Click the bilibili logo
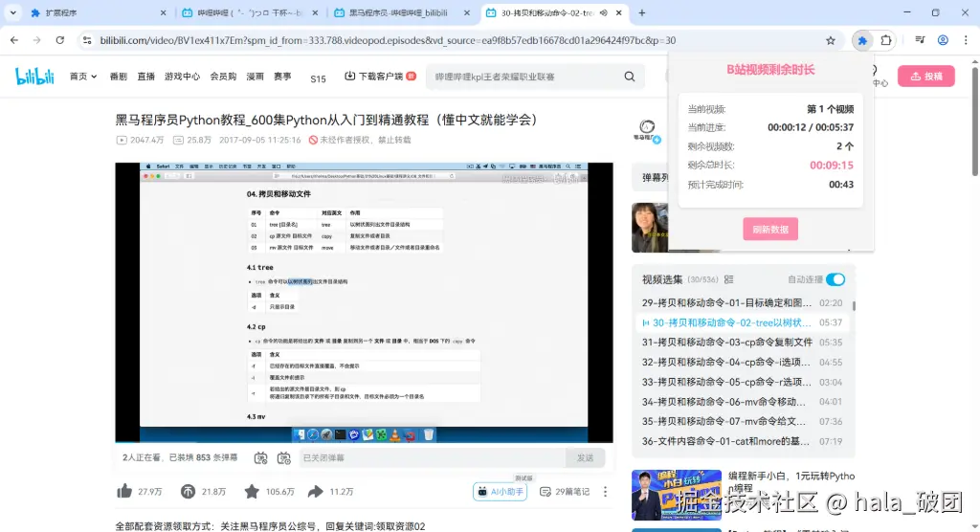Viewport: 980px width, 532px height. (35, 77)
